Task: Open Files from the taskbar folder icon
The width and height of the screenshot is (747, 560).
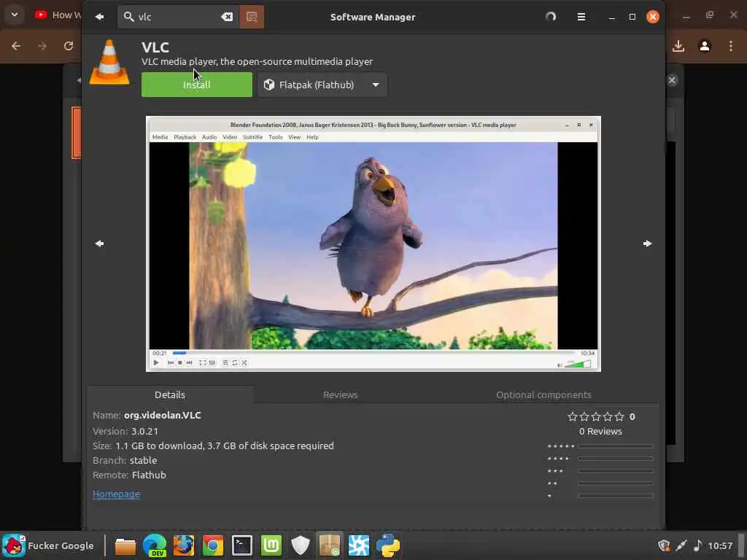Action: 125,545
